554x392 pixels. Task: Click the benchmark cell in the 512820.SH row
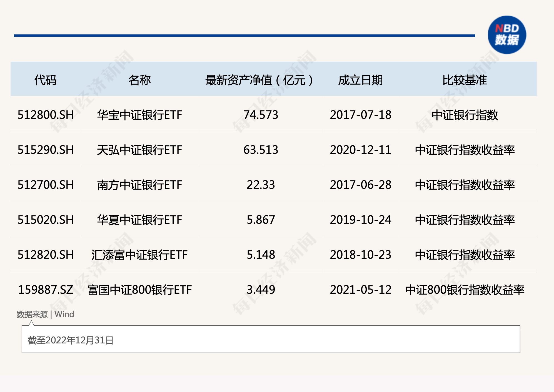(465, 255)
